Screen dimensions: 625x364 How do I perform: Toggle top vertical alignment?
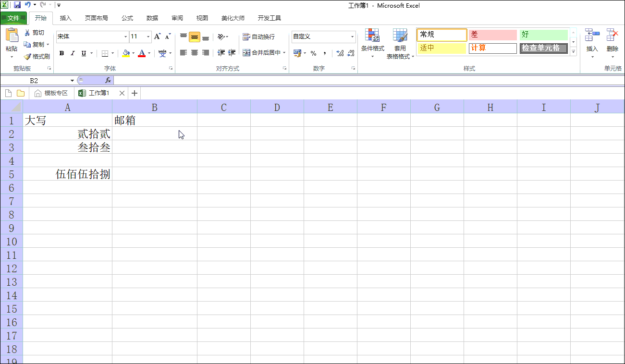[x=184, y=36]
